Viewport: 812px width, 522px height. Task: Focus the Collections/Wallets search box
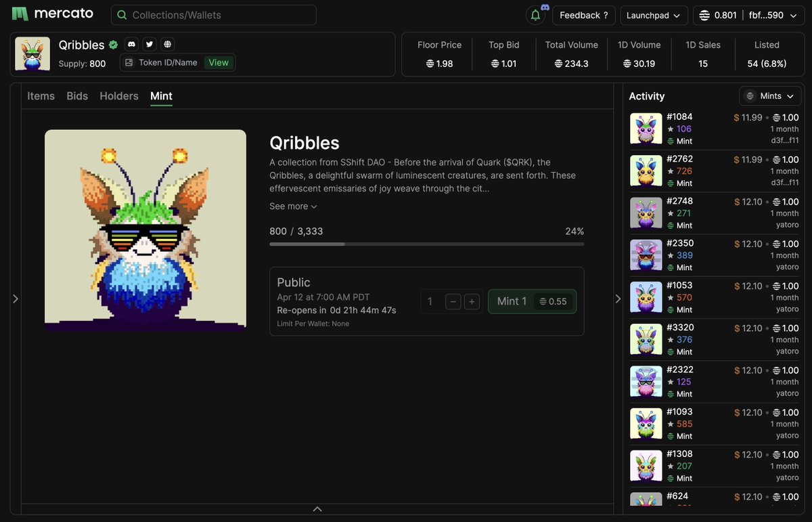pos(213,15)
